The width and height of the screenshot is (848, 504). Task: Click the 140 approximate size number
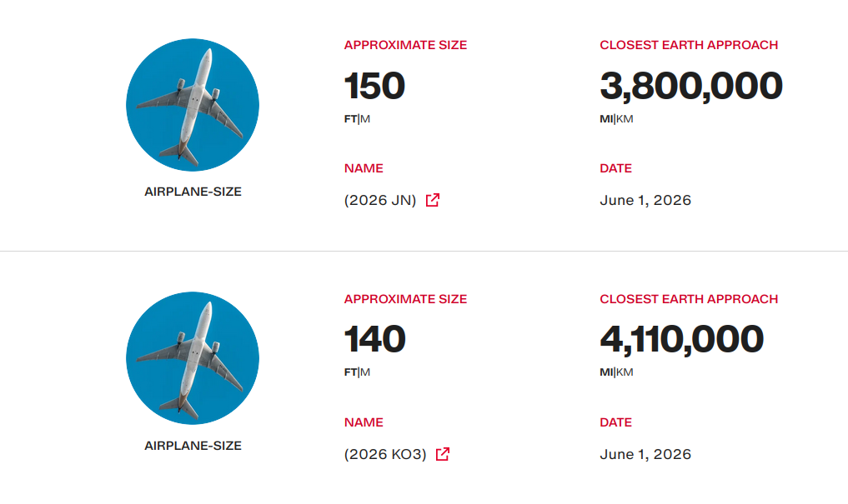(374, 339)
